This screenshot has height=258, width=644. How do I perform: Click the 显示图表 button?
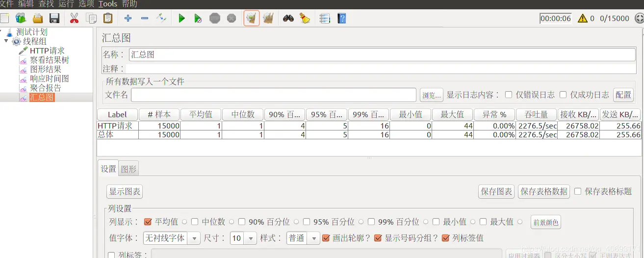point(125,192)
